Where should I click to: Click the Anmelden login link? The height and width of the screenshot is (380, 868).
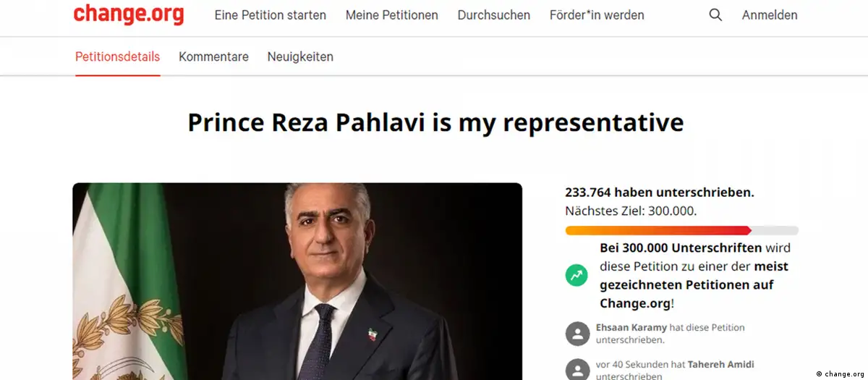click(x=770, y=15)
